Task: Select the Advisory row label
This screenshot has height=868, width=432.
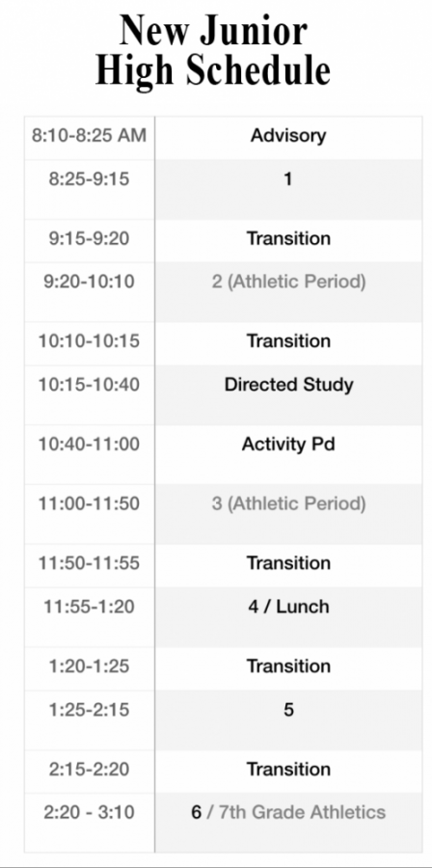Action: 288,136
